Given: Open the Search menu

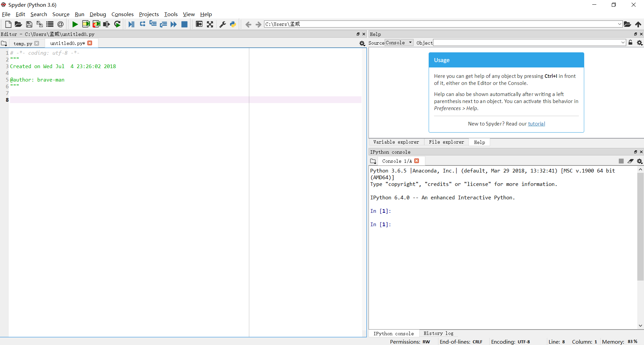Looking at the screenshot, I should click(x=39, y=14).
